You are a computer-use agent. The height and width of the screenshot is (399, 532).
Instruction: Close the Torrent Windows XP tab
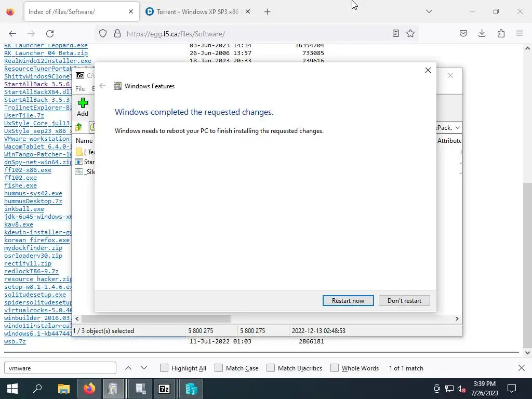tap(248, 12)
